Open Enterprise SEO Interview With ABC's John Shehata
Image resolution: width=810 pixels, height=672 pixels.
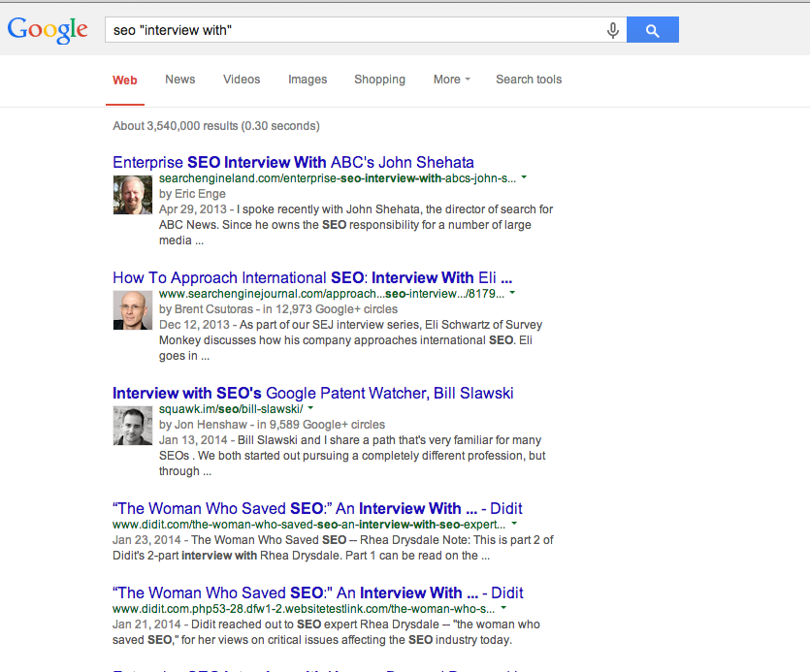pos(293,162)
